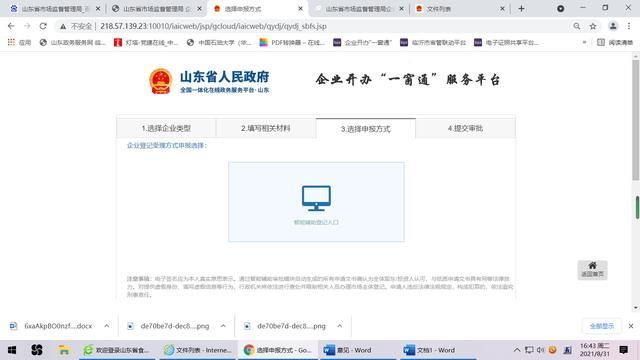This screenshot has height=360, width=640.
Task: Open the Windows notification center icon
Action: click(623, 350)
